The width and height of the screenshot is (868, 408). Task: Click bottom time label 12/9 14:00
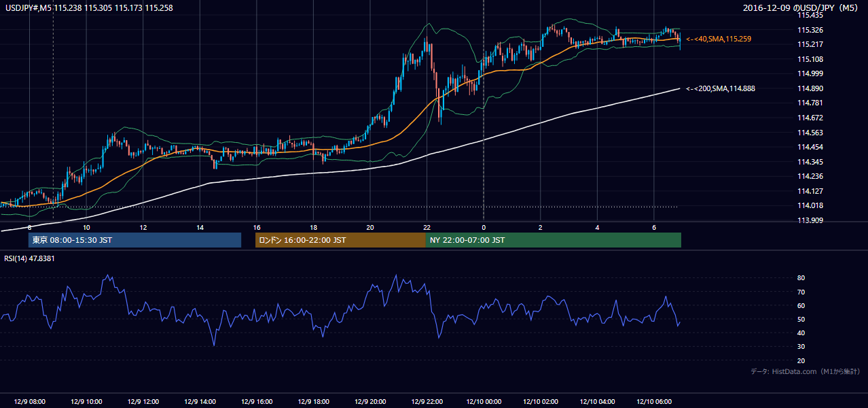pyautogui.click(x=200, y=402)
